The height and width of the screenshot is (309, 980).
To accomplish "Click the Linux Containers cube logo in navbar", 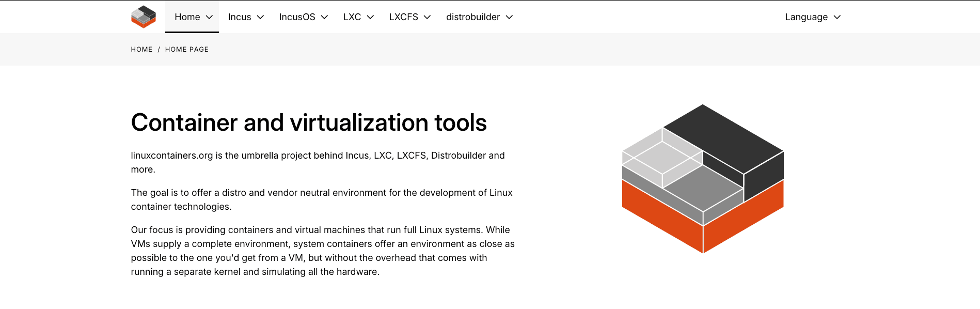I will point(144,17).
